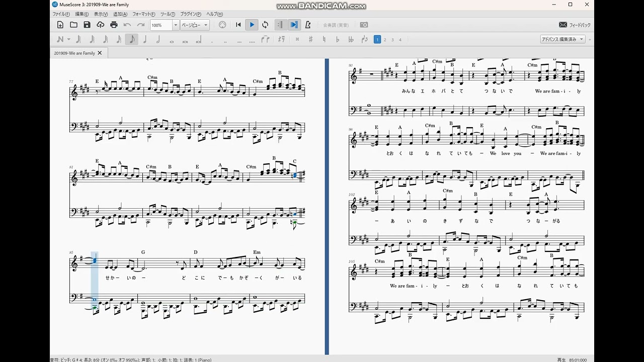This screenshot has height=362, width=644.
Task: Toggle concert pitch button
Action: [x=336, y=25]
